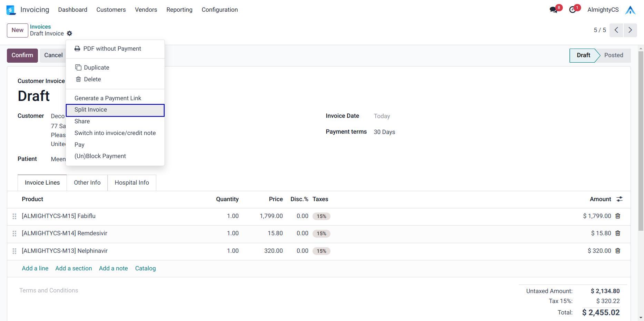Image resolution: width=644 pixels, height=321 pixels.
Task: Grab the drag handle of the Fabiflu row
Action: point(14,216)
